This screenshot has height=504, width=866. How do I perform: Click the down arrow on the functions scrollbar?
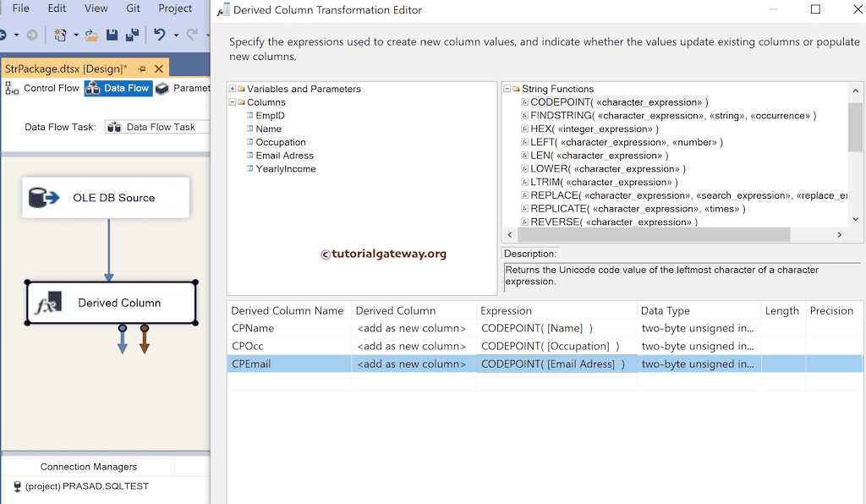pos(855,218)
